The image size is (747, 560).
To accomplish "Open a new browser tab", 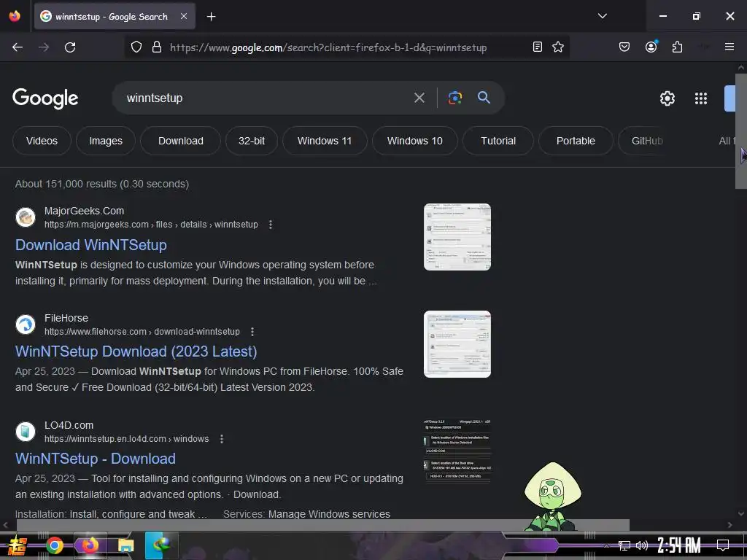I will click(211, 17).
